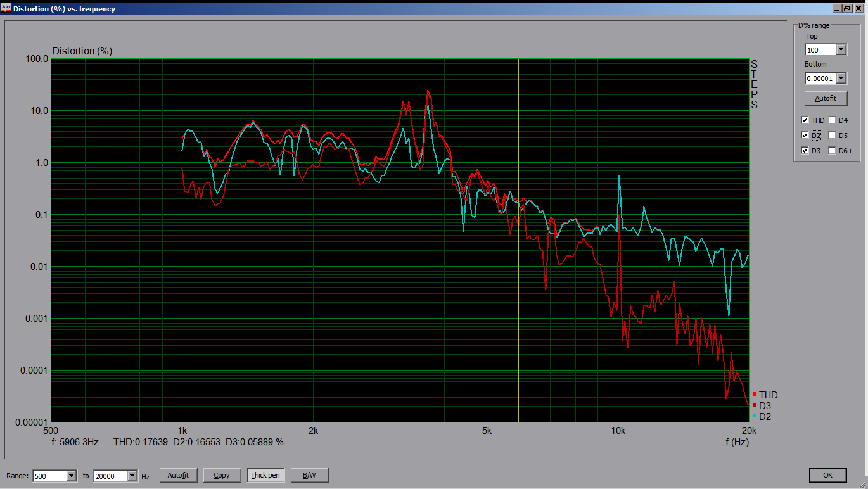Image resolution: width=868 pixels, height=489 pixels.
Task: Restore down the Distortion window
Action: pyautogui.click(x=847, y=9)
